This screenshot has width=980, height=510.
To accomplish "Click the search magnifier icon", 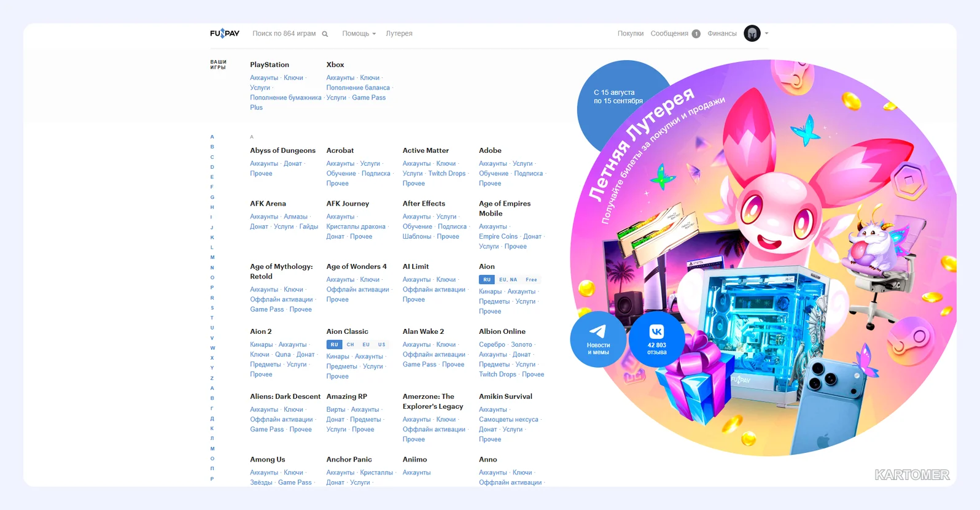I will click(x=325, y=34).
